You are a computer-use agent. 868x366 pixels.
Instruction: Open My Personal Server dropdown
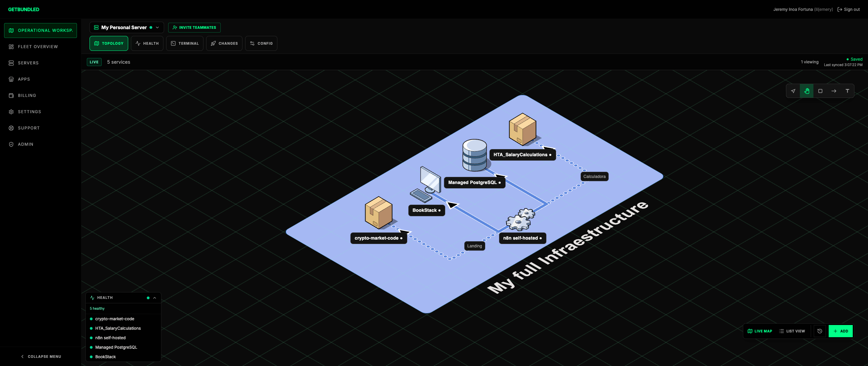(x=126, y=27)
